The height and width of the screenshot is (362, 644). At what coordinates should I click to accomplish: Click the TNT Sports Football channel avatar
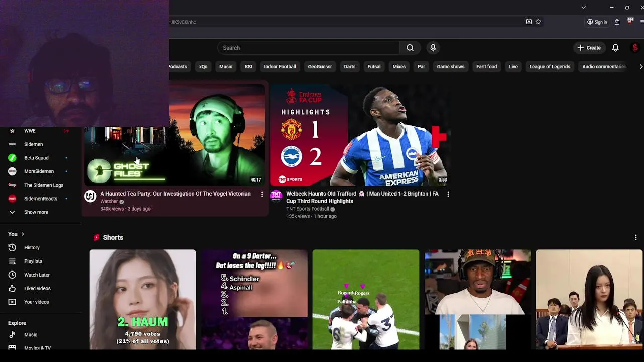coord(276,196)
